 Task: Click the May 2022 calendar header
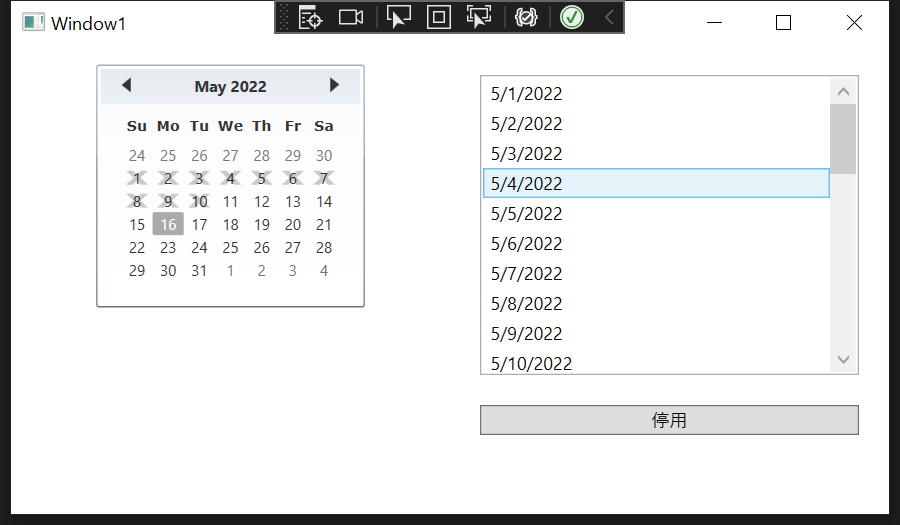(230, 87)
